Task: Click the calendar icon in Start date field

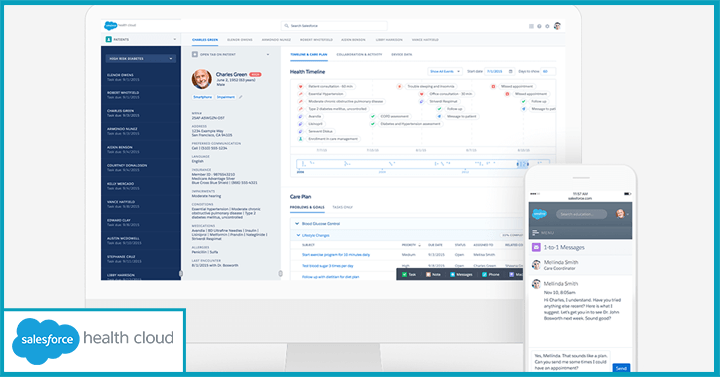Action: click(x=511, y=72)
